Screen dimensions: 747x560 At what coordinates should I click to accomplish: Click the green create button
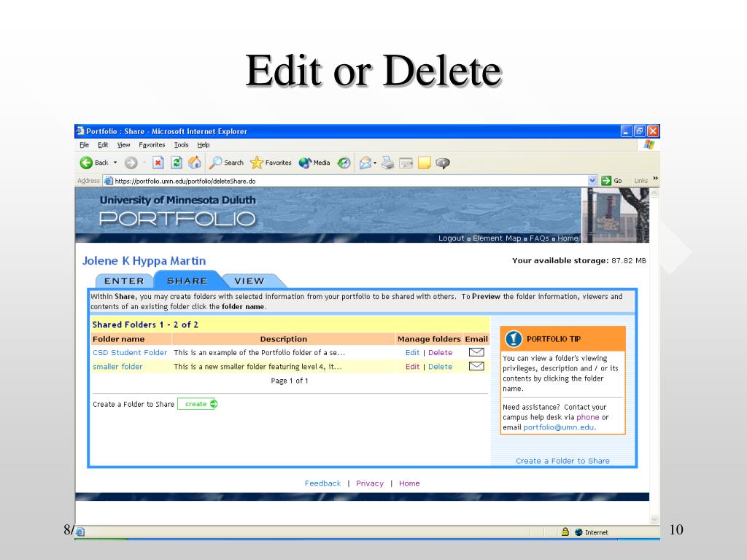pyautogui.click(x=198, y=404)
